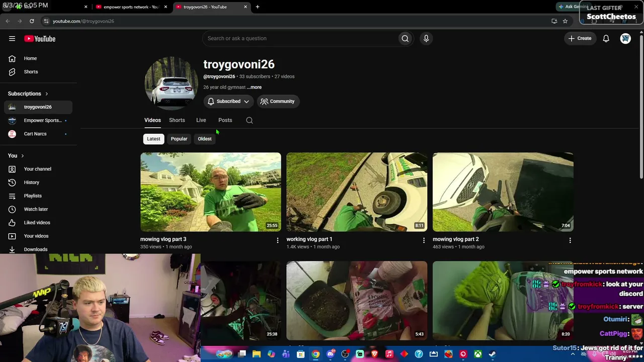Open the Community button
Screen dimensions: 644x362
coord(278,101)
